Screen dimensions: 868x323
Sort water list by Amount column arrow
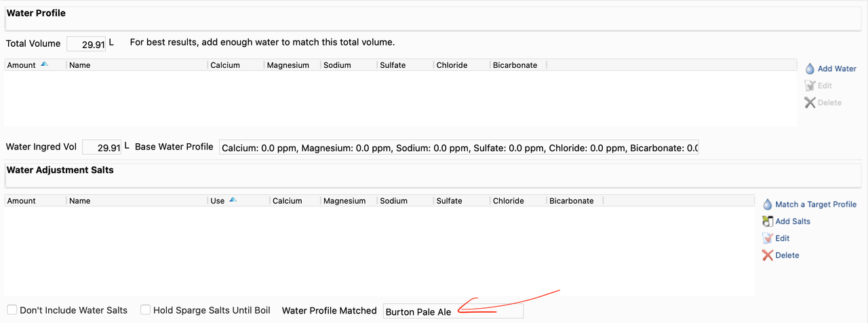coord(45,64)
